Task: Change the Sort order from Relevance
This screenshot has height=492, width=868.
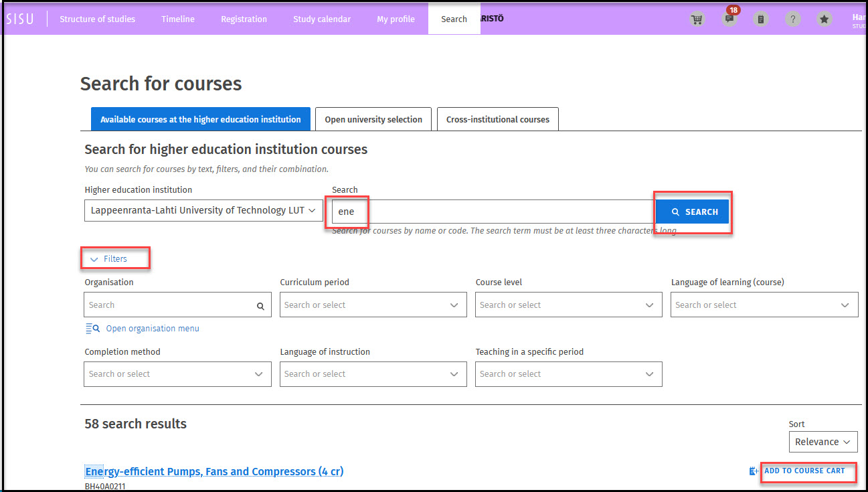Action: click(x=822, y=442)
